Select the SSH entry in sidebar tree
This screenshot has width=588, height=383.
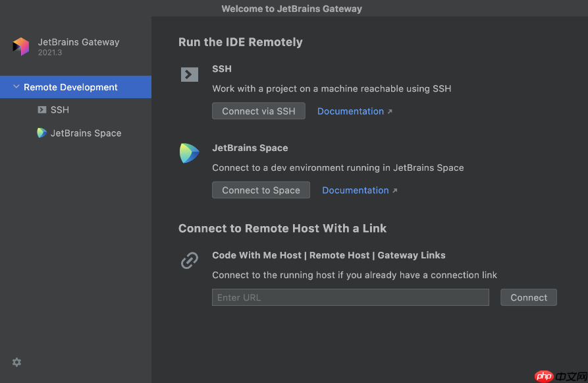pyautogui.click(x=60, y=110)
